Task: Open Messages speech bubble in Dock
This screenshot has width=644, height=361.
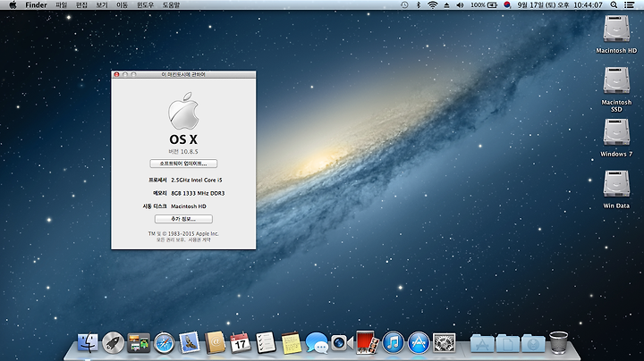Action: (x=317, y=343)
